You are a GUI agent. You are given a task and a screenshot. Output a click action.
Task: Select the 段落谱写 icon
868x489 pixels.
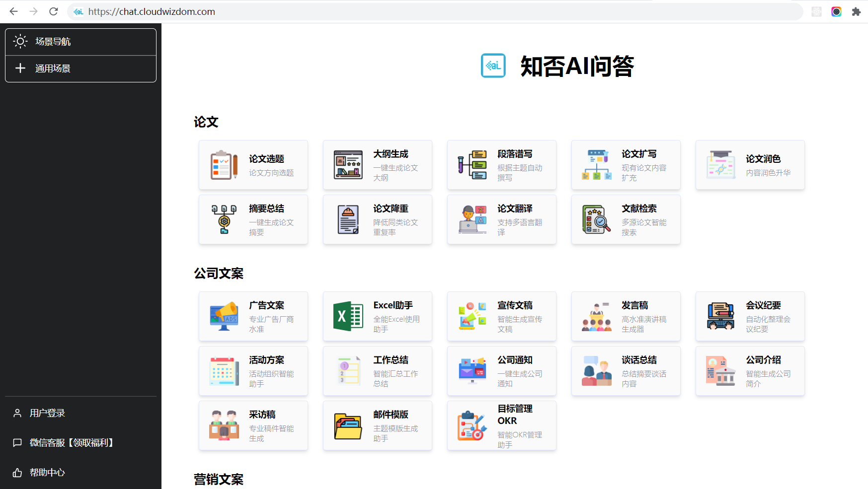[473, 165]
